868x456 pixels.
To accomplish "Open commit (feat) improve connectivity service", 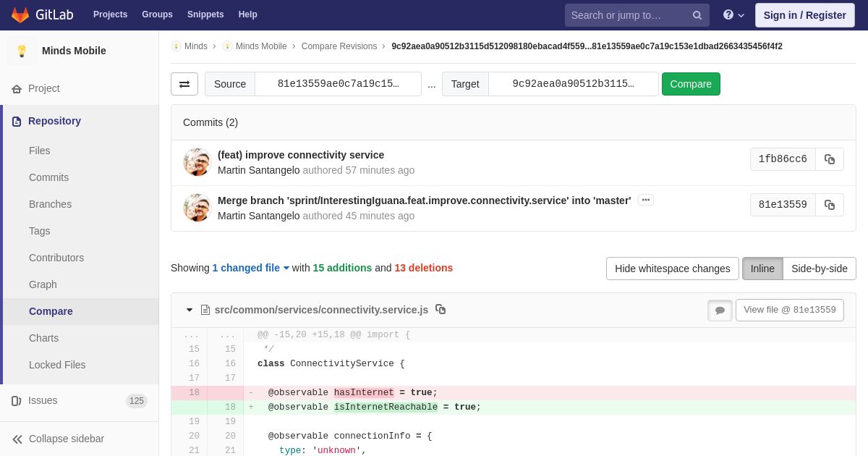I will point(301,155).
